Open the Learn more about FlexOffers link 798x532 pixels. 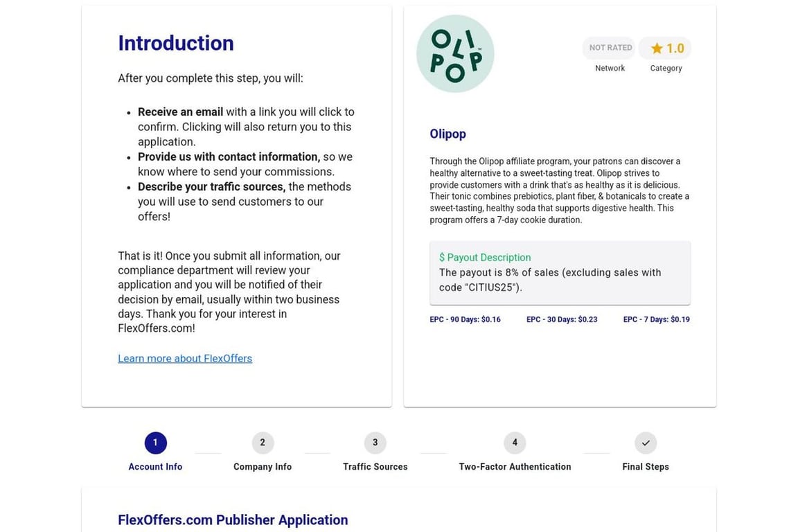(x=185, y=358)
